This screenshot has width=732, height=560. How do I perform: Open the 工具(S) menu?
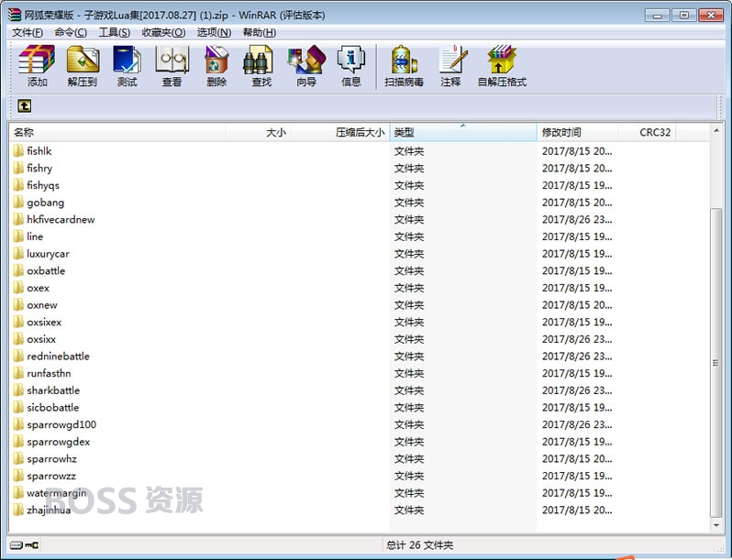click(115, 32)
